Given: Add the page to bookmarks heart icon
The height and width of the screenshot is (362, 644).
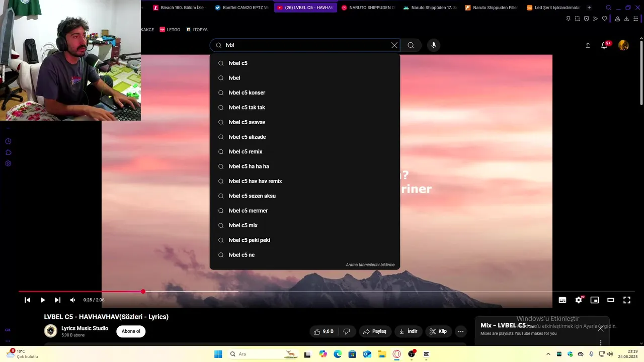Looking at the screenshot, I should pos(605,19).
